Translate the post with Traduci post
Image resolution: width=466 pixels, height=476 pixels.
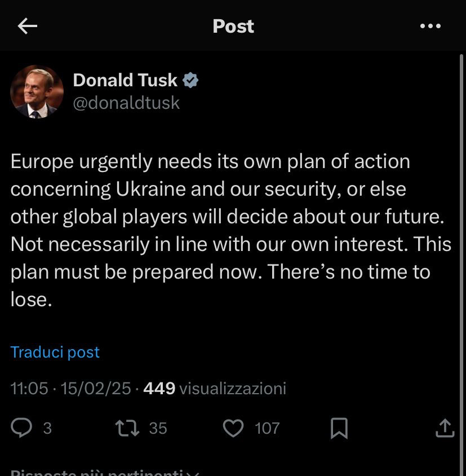pyautogui.click(x=55, y=352)
